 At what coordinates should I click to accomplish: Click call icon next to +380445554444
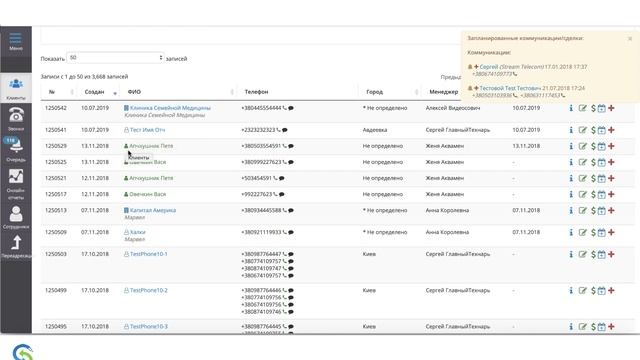click(284, 108)
